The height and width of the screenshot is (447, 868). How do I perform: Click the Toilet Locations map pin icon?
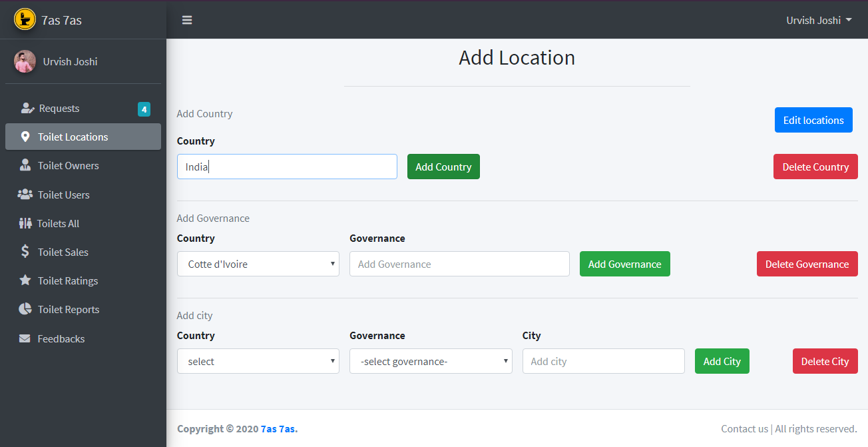click(x=25, y=137)
